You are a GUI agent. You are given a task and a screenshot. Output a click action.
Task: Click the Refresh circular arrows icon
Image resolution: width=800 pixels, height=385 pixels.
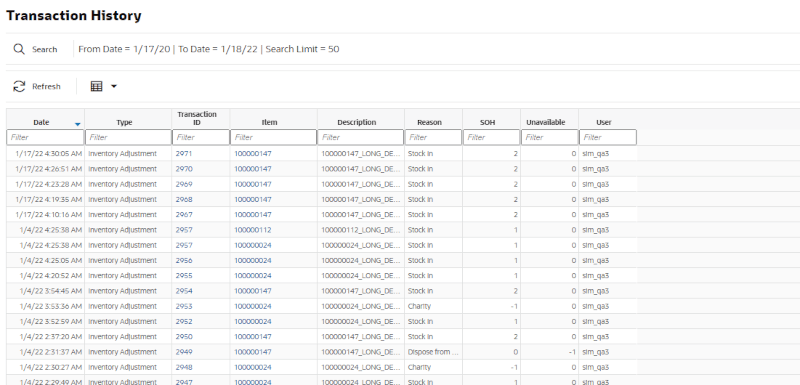pos(19,87)
